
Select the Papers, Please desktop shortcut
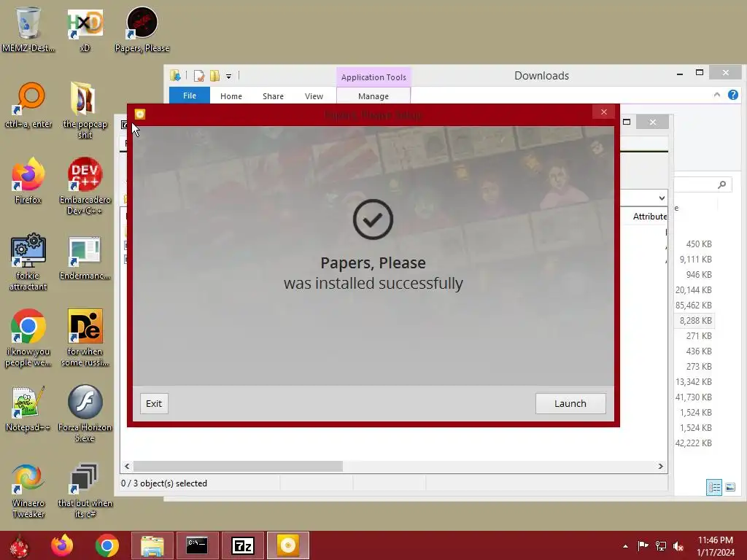(142, 28)
